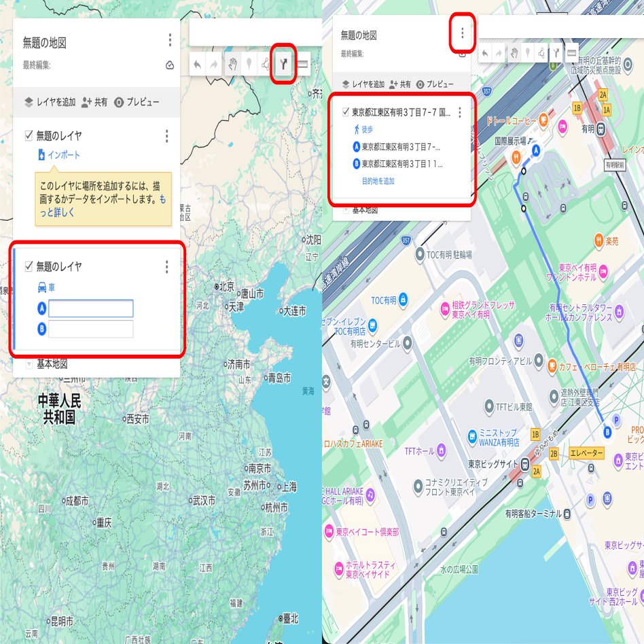644x644 pixels.
Task: Open right map title three-dot menu
Action: pos(463,33)
